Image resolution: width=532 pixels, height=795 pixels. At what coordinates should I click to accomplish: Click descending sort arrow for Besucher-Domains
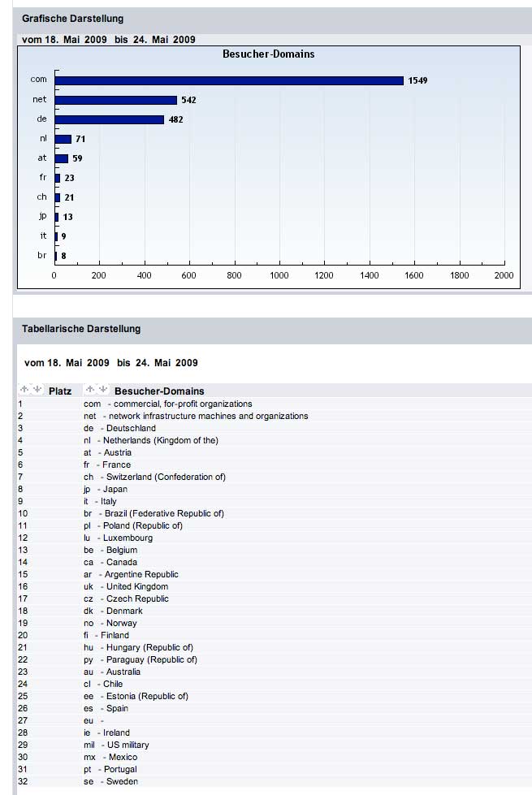coord(103,391)
